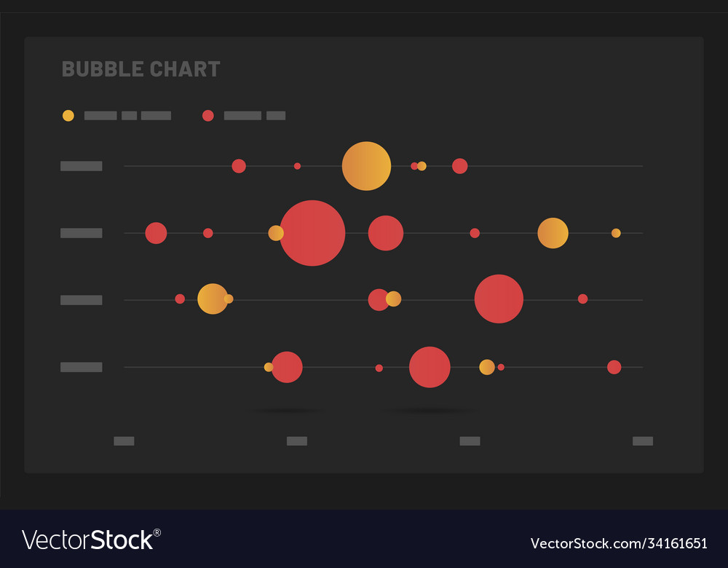728x568 pixels.
Task: Click the first row label placeholder
Action: click(81, 166)
